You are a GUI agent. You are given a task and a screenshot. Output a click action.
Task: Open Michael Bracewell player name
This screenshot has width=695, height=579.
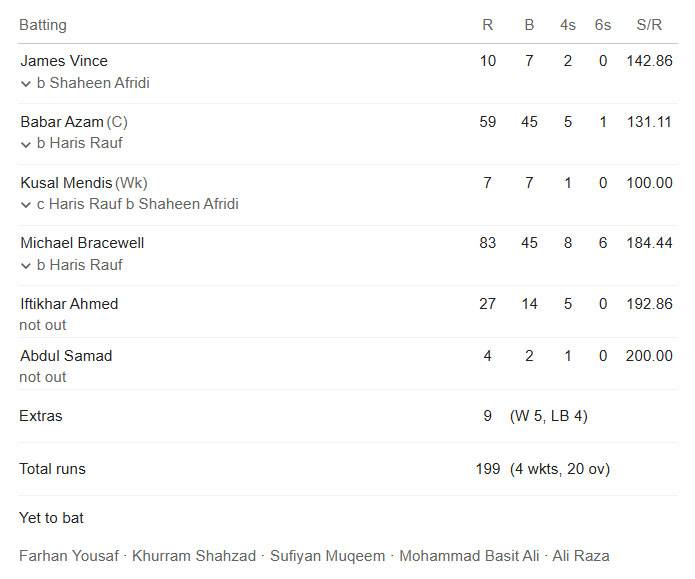click(x=82, y=243)
